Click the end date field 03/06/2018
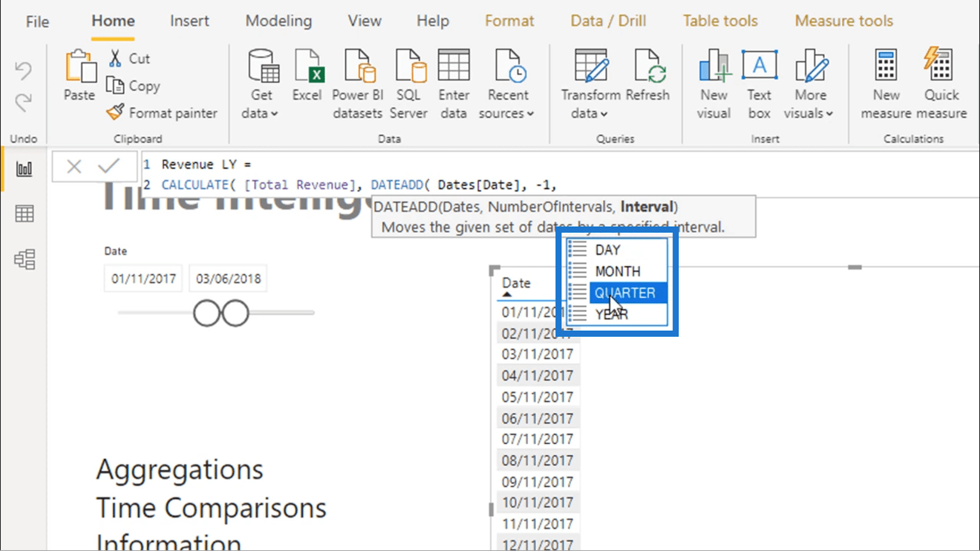Image resolution: width=980 pixels, height=551 pixels. tap(228, 279)
